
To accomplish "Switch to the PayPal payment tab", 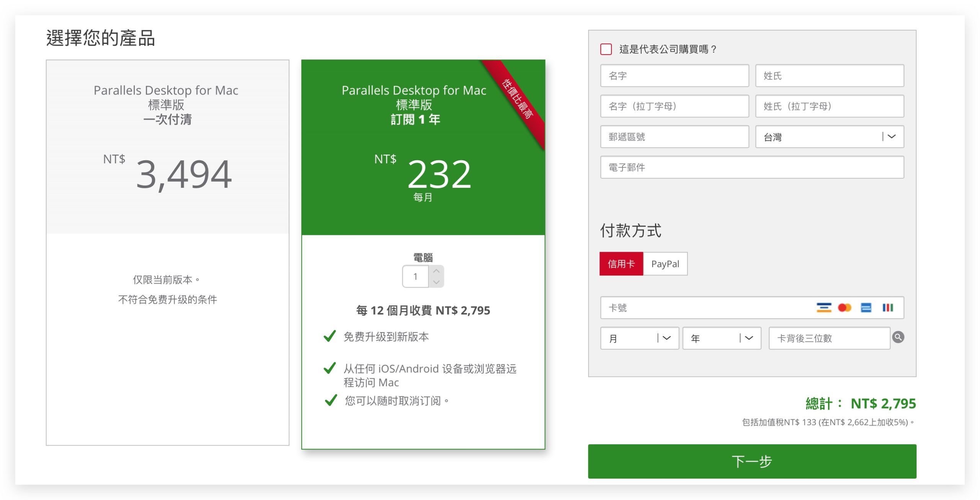I will click(x=665, y=264).
